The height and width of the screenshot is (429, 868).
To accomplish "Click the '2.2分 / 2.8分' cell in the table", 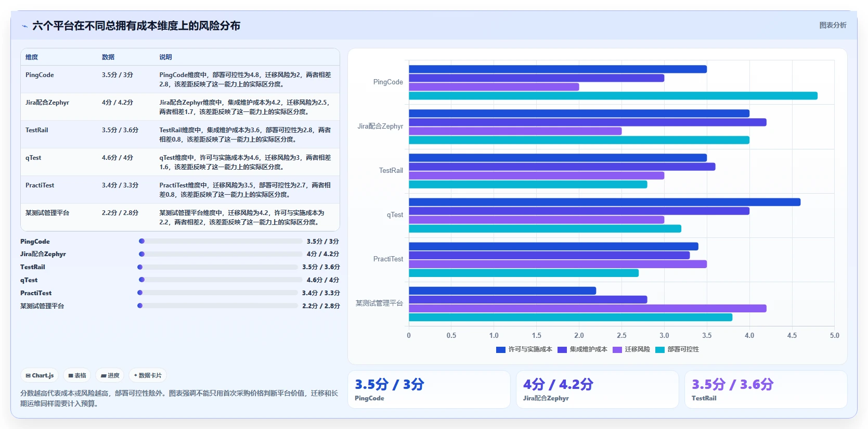I will point(120,213).
